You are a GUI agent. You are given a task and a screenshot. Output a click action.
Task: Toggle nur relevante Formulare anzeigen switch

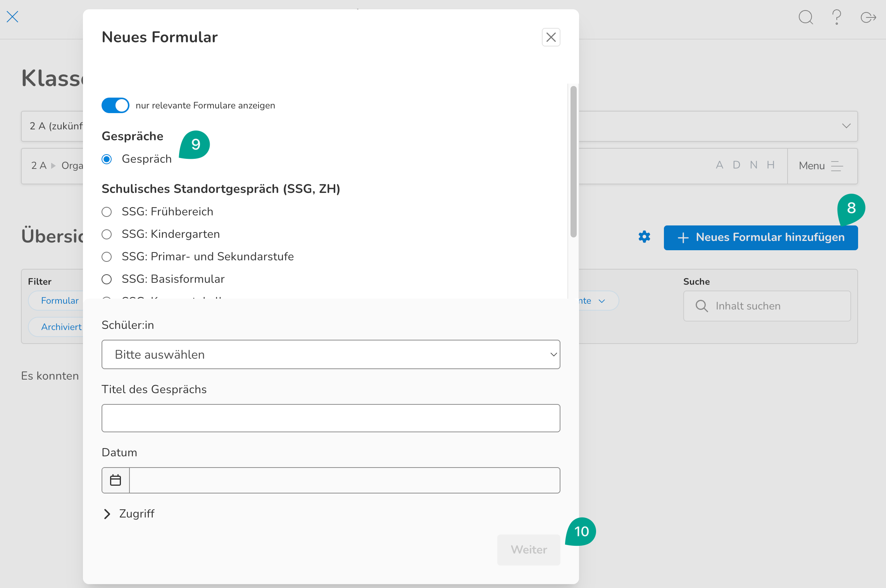click(x=115, y=105)
